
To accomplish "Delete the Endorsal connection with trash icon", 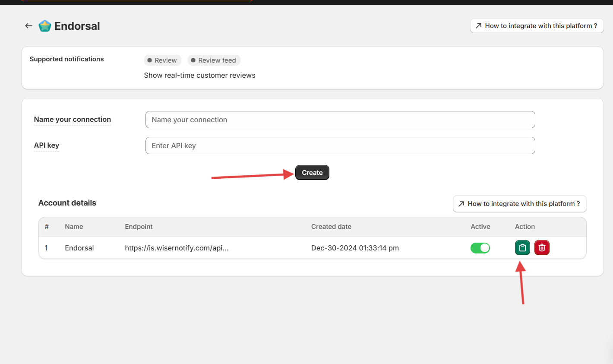I will point(542,248).
